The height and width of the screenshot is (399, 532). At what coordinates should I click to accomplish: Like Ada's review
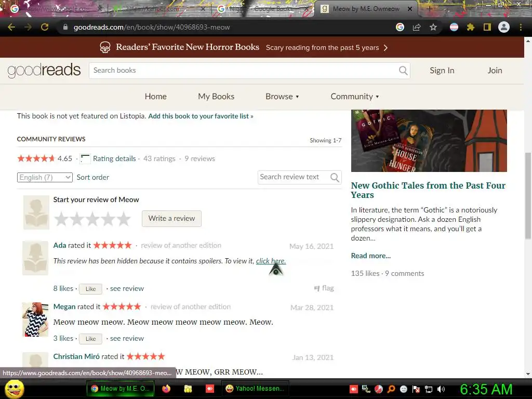tap(90, 289)
